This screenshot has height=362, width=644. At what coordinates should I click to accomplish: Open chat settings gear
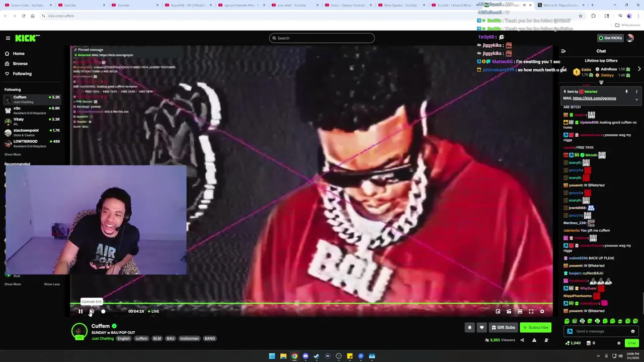coord(619,343)
